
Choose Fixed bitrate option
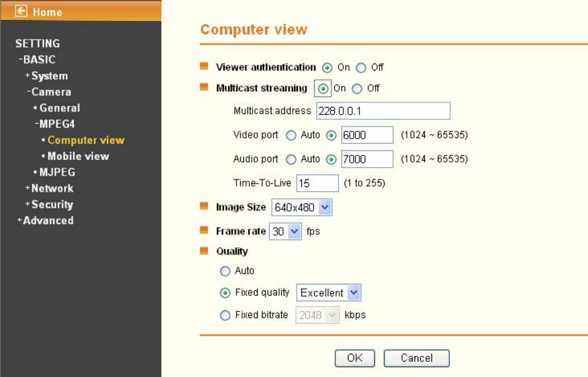(x=225, y=315)
